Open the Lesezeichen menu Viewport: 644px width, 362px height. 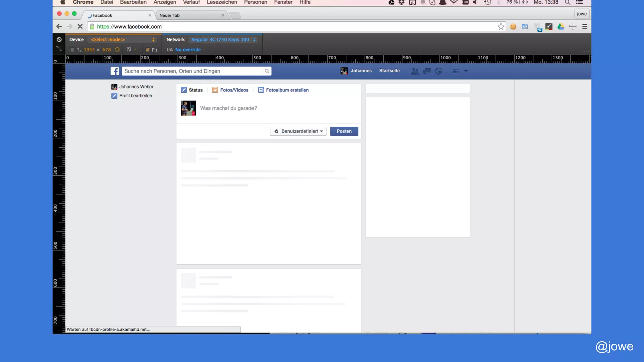coord(222,3)
